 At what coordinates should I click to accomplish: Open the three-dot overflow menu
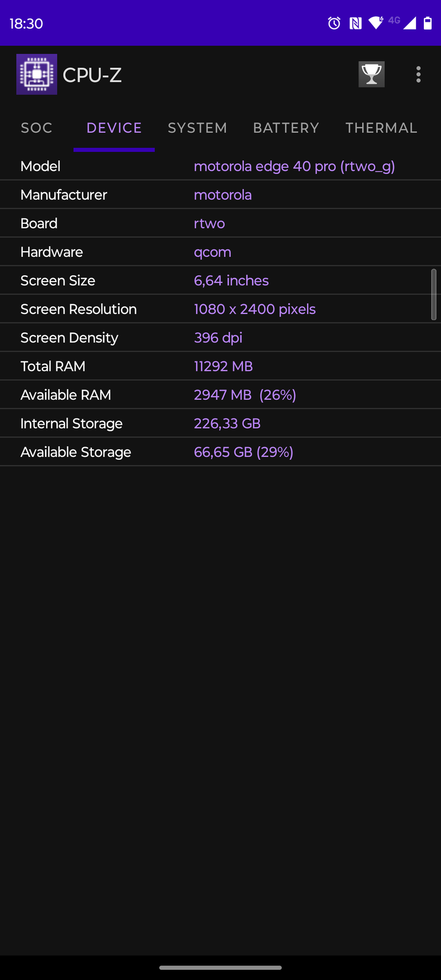418,74
